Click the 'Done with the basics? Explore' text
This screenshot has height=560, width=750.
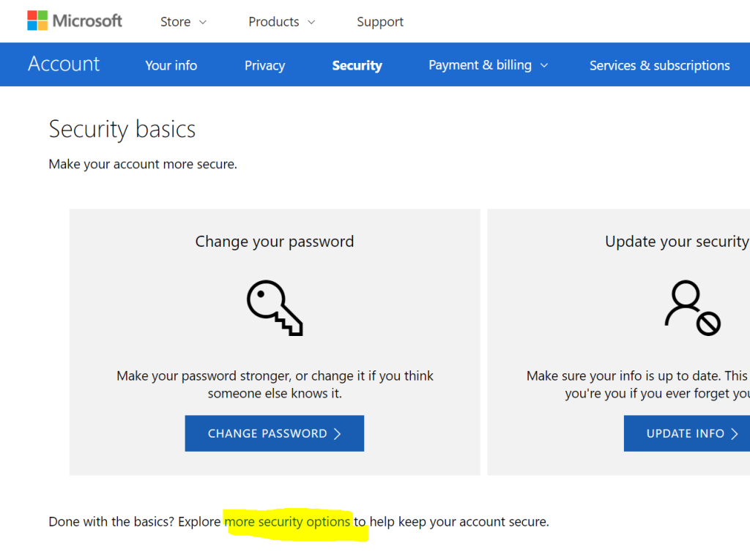(x=135, y=522)
